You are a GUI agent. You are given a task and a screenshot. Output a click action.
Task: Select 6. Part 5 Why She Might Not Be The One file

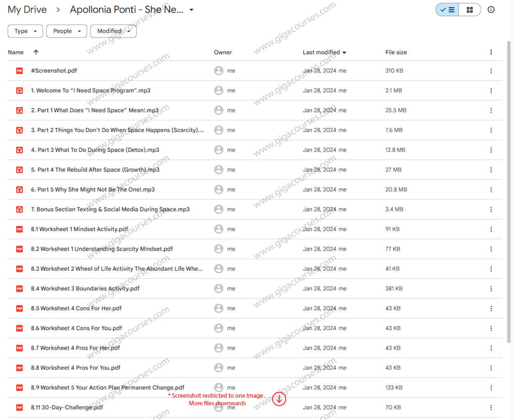[93, 189]
